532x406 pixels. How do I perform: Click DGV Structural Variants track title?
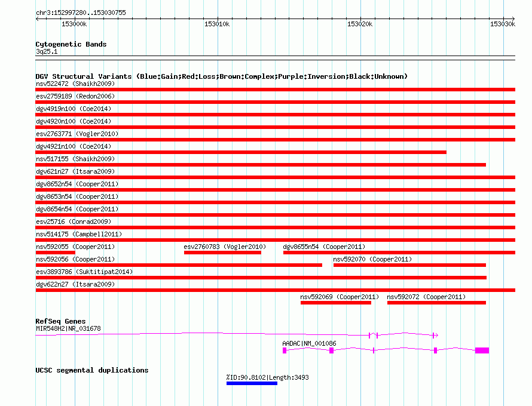point(222,76)
